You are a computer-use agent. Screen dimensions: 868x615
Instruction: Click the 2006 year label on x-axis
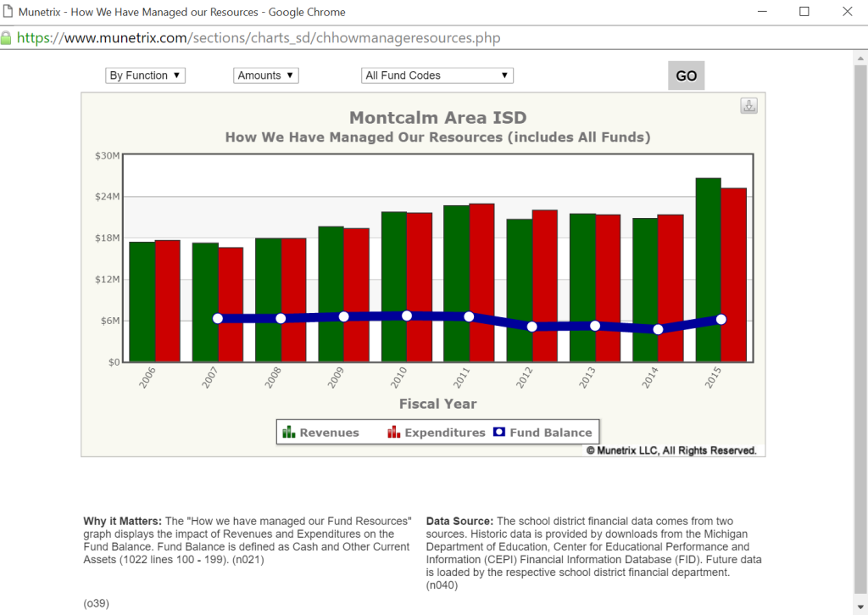[x=147, y=377]
